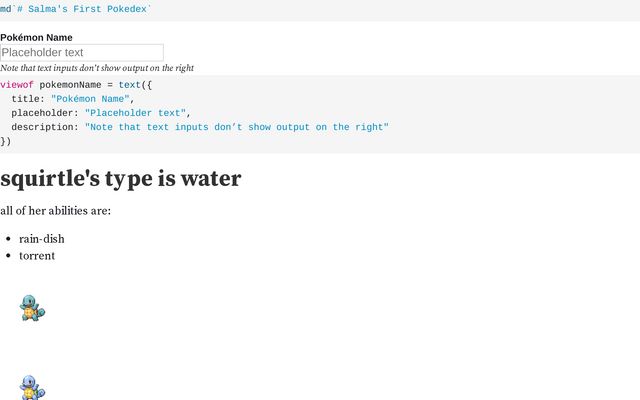Click the description code line
Viewport: 640px width, 400px height.
click(x=200, y=127)
